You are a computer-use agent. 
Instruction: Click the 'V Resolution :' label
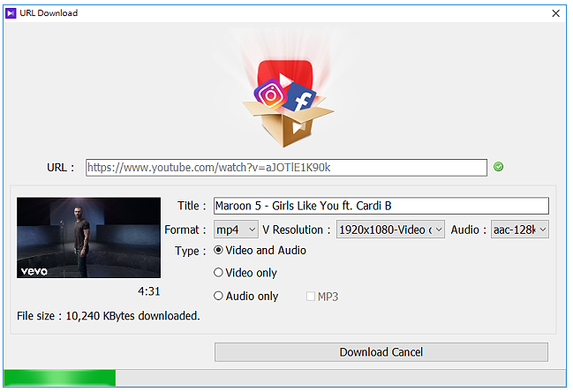[298, 231]
